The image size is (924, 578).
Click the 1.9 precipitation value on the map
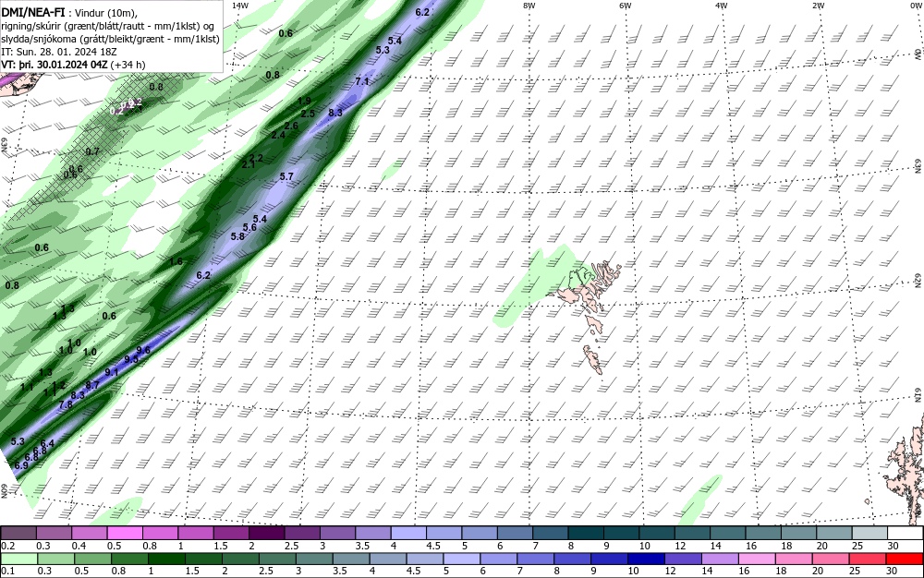(x=304, y=102)
